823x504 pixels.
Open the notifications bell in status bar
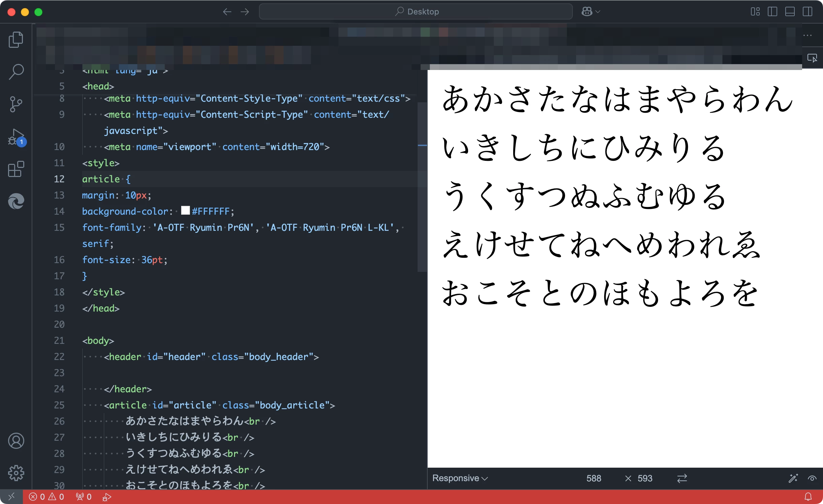click(808, 497)
